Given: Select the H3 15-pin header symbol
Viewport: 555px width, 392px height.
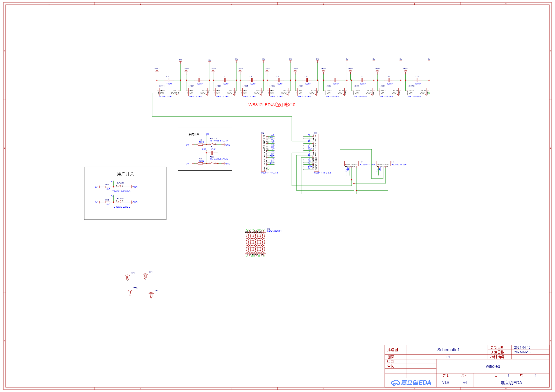Looking at the screenshot, I should [x=263, y=153].
